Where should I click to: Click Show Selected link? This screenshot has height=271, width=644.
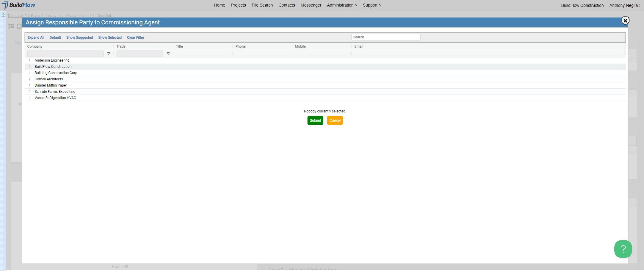(110, 37)
